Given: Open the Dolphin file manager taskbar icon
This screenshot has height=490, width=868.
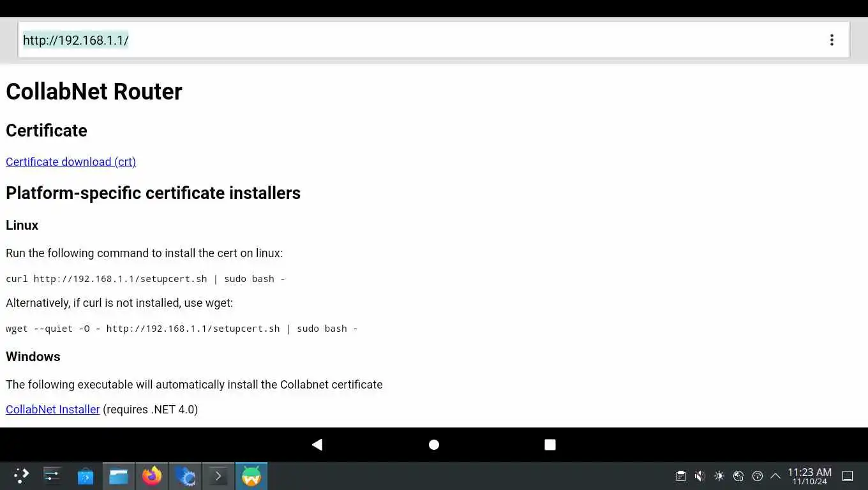Looking at the screenshot, I should (119, 476).
